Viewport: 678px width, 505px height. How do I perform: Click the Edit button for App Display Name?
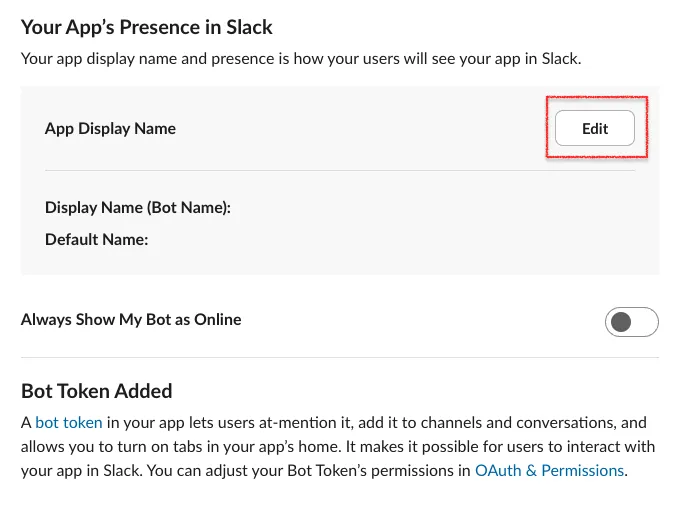(595, 128)
